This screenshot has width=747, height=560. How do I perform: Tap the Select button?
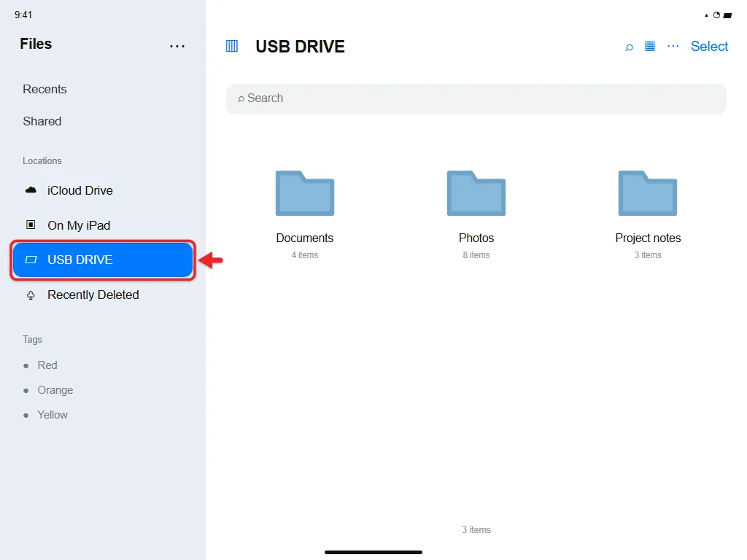709,46
